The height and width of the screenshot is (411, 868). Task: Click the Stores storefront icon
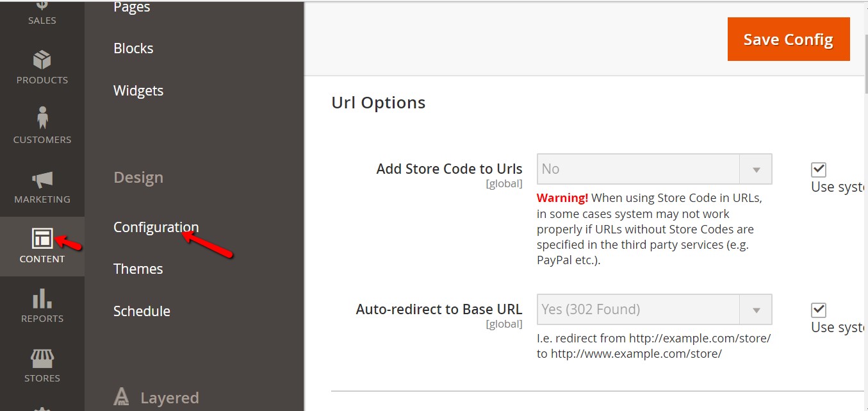pyautogui.click(x=42, y=358)
